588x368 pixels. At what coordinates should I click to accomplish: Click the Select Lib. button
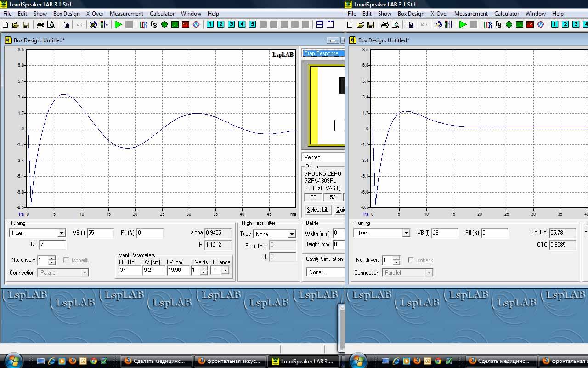click(x=318, y=210)
